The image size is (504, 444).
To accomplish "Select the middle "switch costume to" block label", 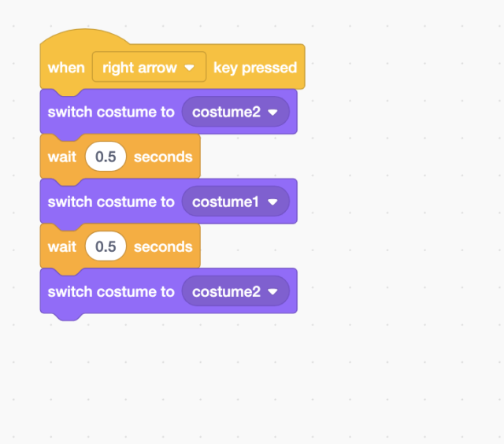I will coord(111,202).
